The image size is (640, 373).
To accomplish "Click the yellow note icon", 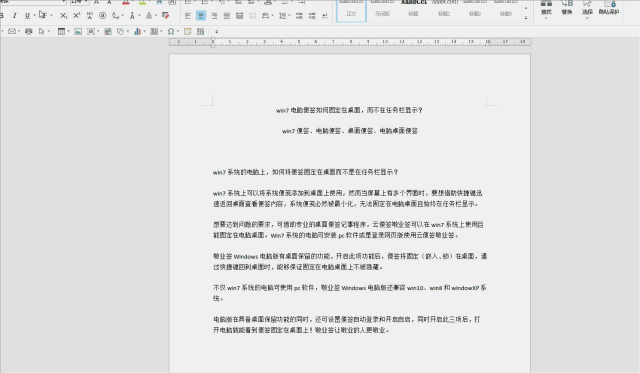I will pyautogui.click(x=187, y=31).
